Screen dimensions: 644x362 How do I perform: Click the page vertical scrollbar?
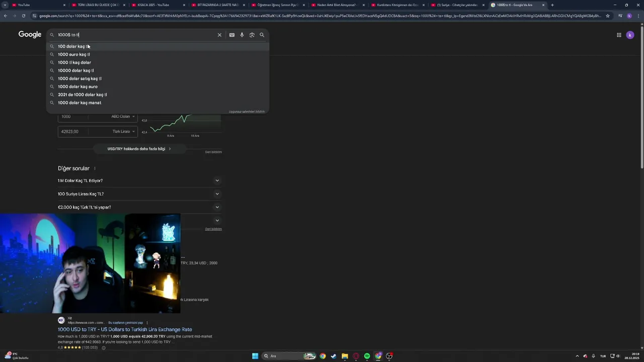[641, 98]
